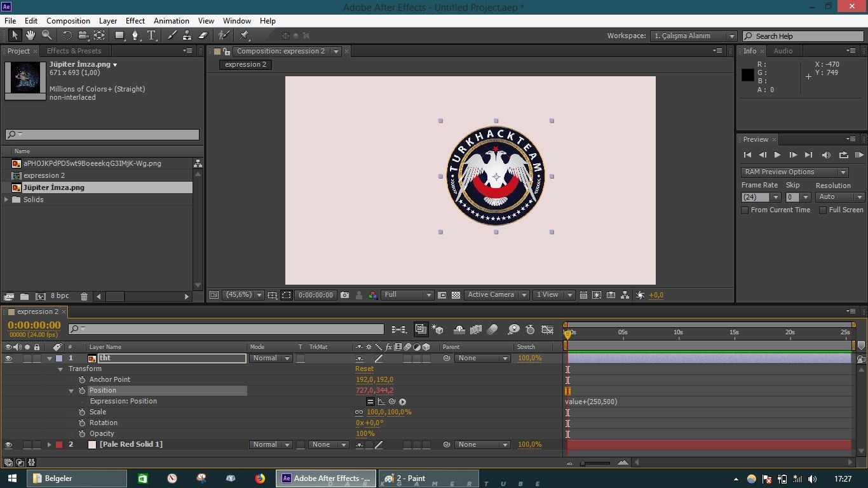The image size is (868, 488).
Task: Select the Selection arrow tool
Action: pyautogui.click(x=15, y=36)
